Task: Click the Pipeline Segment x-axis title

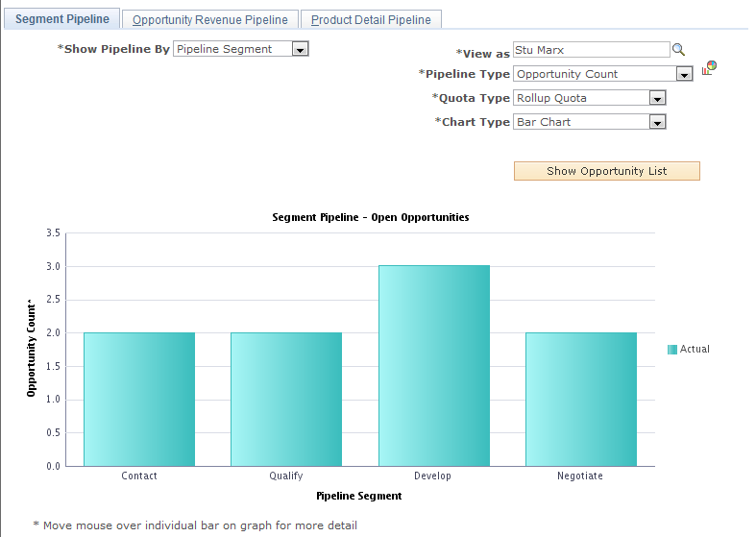Action: tap(358, 496)
